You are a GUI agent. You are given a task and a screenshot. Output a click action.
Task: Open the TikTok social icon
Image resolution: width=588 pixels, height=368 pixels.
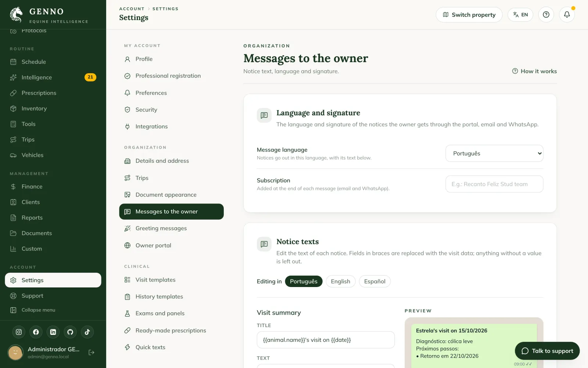coord(87,332)
